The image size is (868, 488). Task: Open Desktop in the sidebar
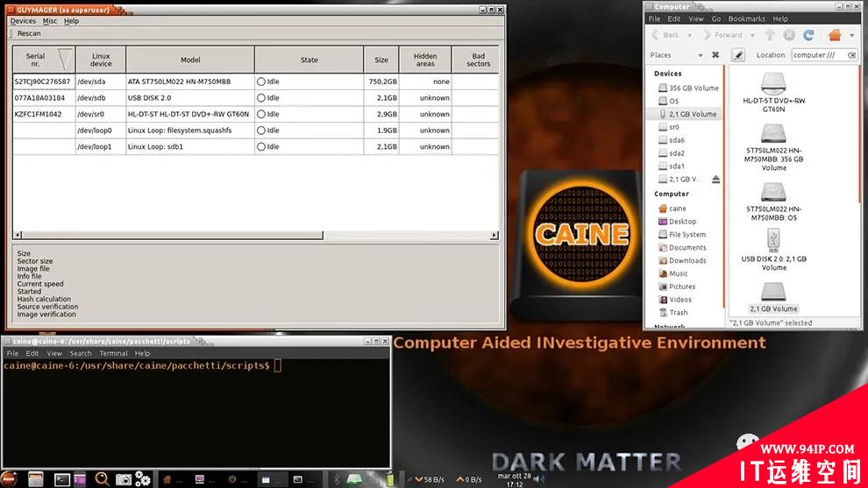[677, 222]
